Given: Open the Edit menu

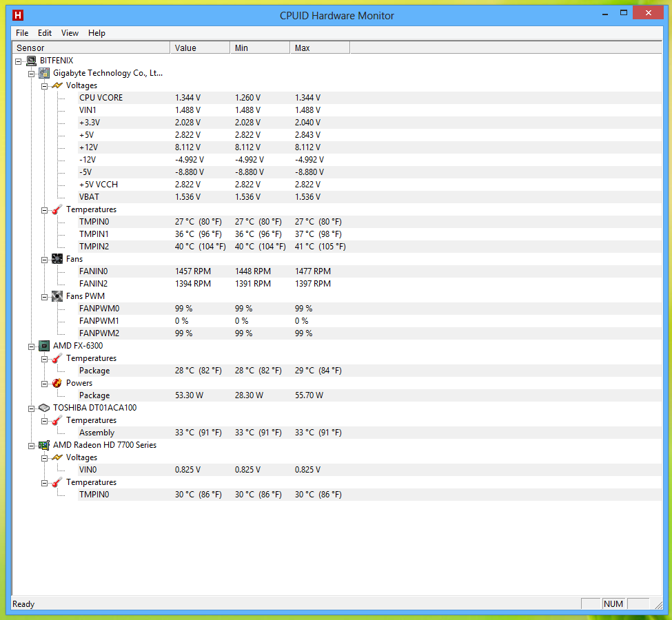Looking at the screenshot, I should 45,33.
